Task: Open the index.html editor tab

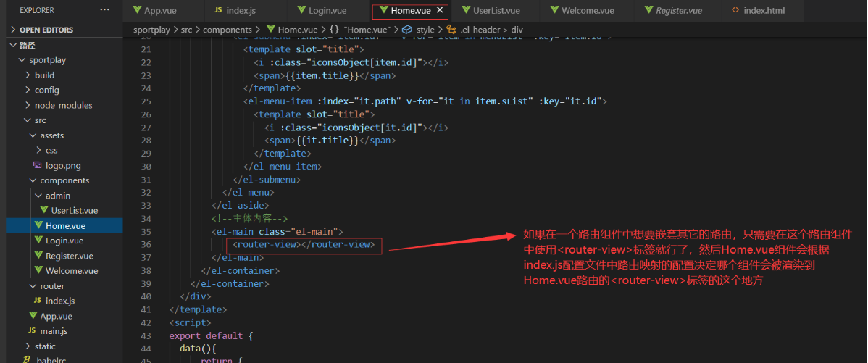Action: pyautogui.click(x=758, y=11)
